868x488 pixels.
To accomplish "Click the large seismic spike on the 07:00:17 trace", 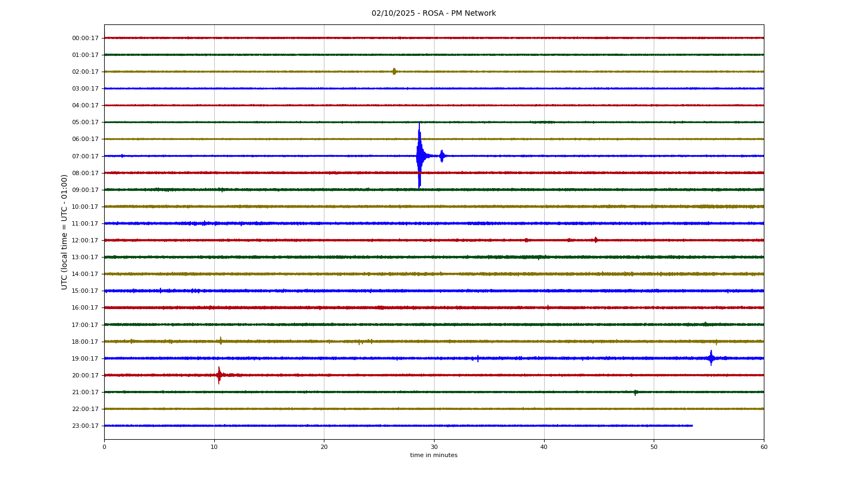I will coord(419,156).
